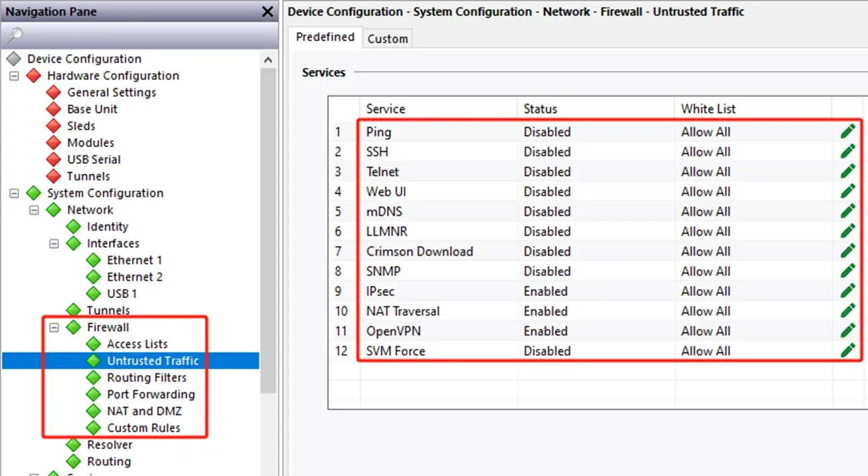Image resolution: width=868 pixels, height=476 pixels.
Task: Click the edit pencil for Ping service
Action: [847, 132]
